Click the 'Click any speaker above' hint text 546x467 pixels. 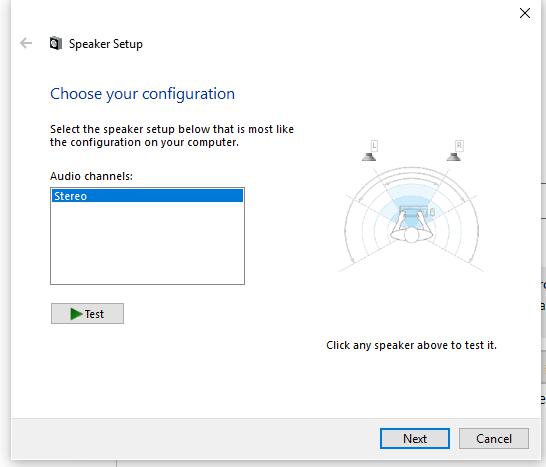tap(411, 345)
